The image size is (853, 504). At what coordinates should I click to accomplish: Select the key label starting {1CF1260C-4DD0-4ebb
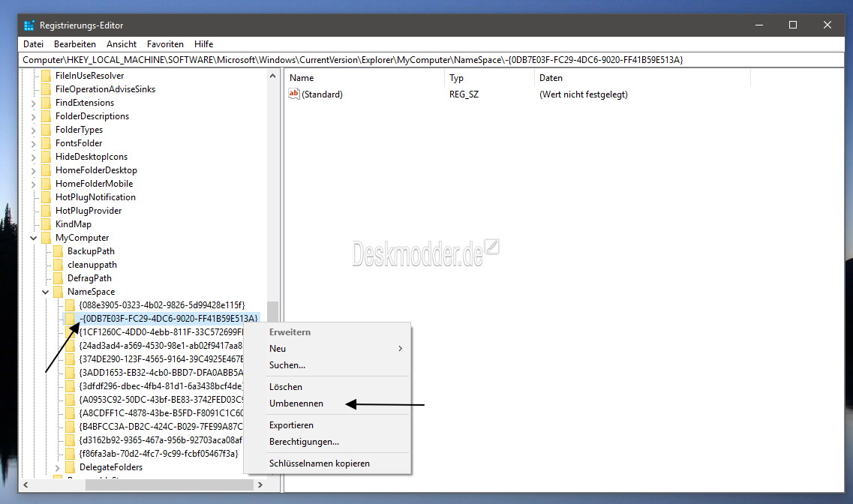point(161,331)
